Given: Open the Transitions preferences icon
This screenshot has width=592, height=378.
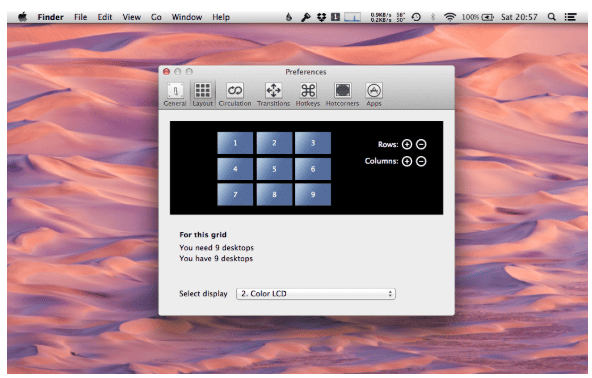Looking at the screenshot, I should tap(273, 94).
